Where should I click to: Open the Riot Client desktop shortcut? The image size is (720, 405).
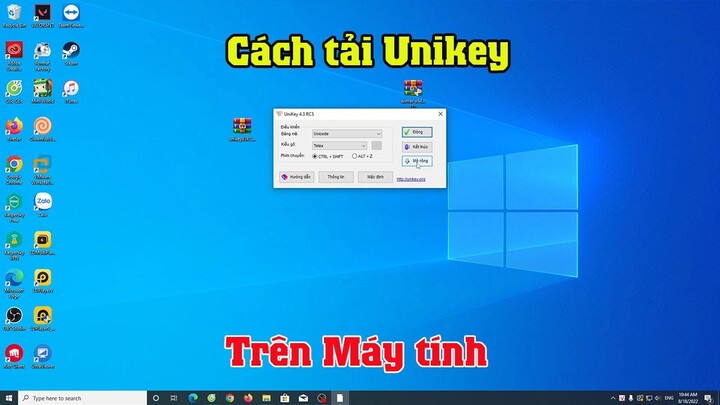point(14,357)
